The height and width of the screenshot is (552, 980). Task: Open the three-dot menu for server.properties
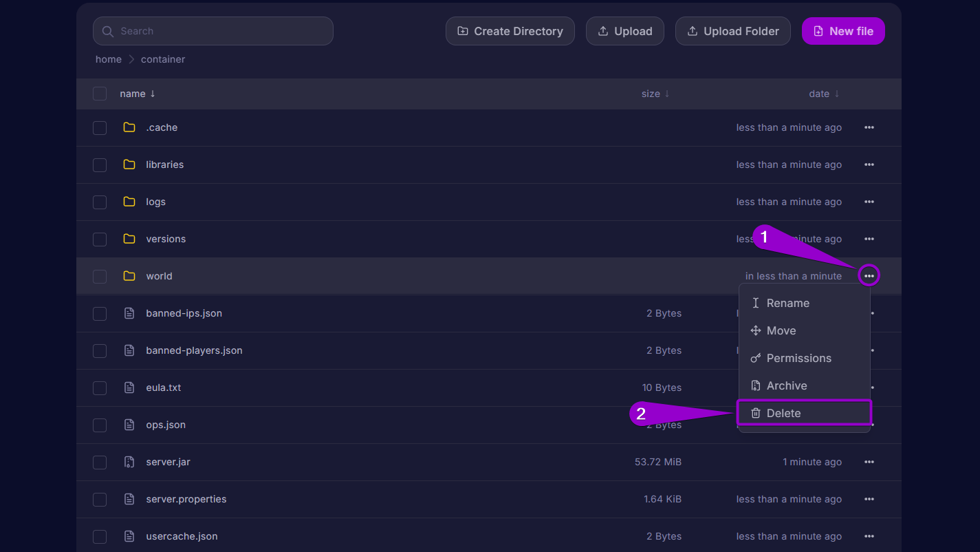[869, 499]
